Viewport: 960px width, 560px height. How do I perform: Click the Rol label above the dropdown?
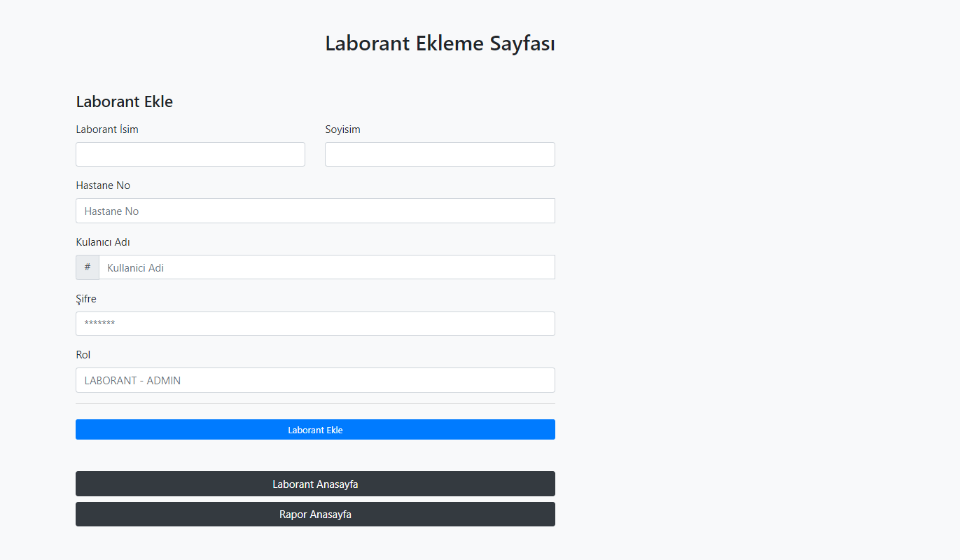(82, 354)
